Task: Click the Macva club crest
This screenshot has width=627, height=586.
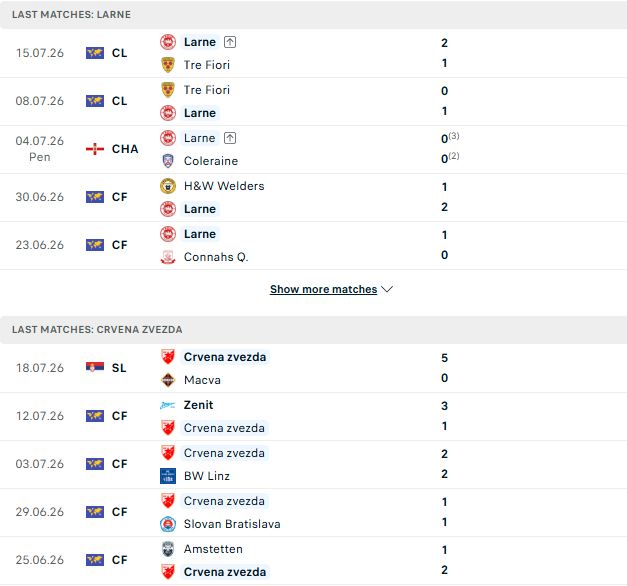Action: (x=168, y=380)
